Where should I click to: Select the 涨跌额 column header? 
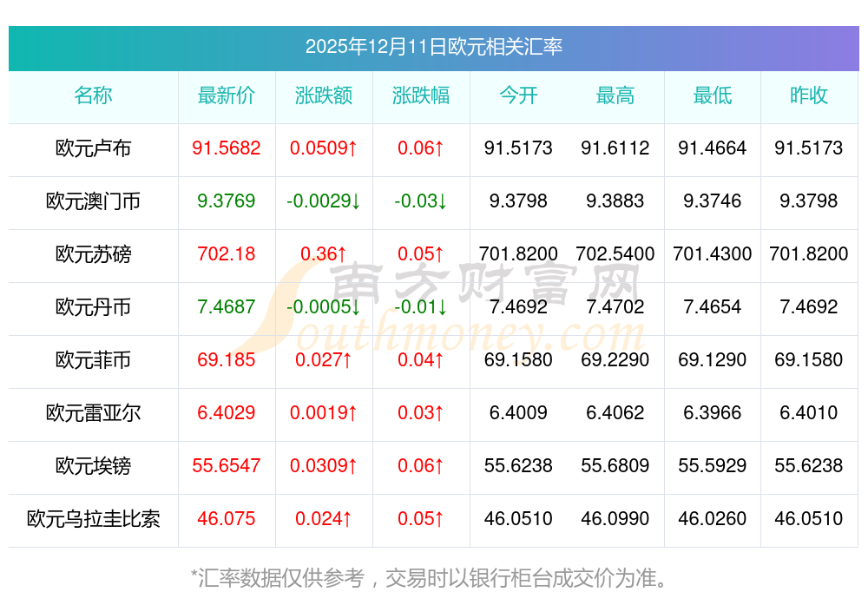click(324, 95)
